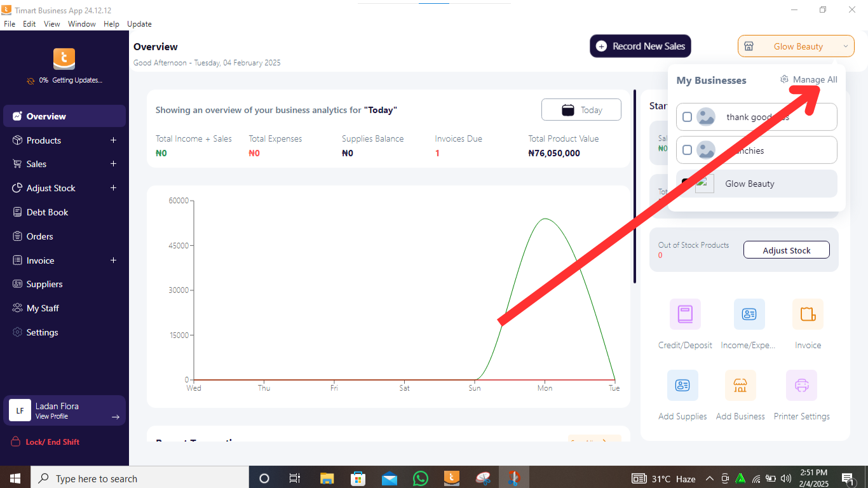Open the taskbar clock showing 2:51 PM
Screen dimensions: 868x488
pyautogui.click(x=813, y=478)
